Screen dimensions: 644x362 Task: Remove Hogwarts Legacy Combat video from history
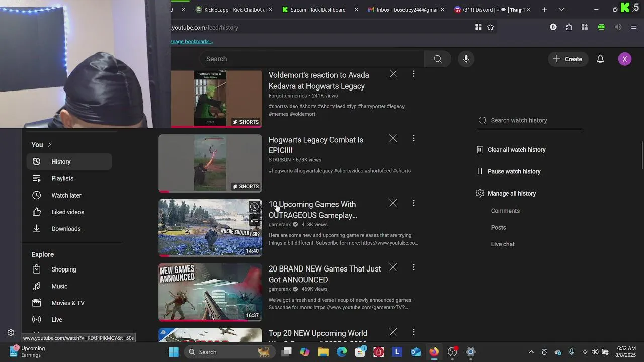pos(393,138)
